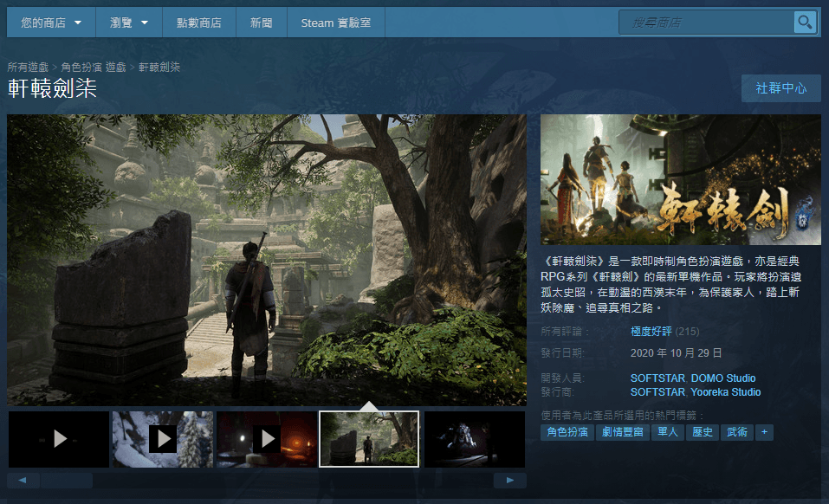Viewport: 829px width, 504px height.
Task: Click the thumbnail strip left arrow
Action: [x=23, y=481]
